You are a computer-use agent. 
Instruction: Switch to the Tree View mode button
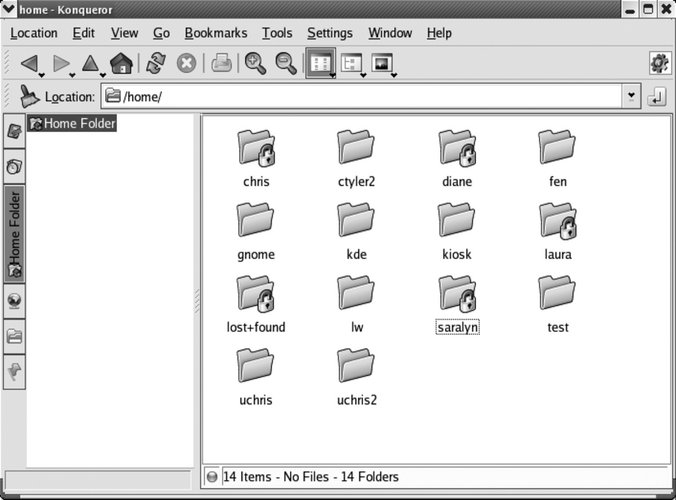pos(351,63)
